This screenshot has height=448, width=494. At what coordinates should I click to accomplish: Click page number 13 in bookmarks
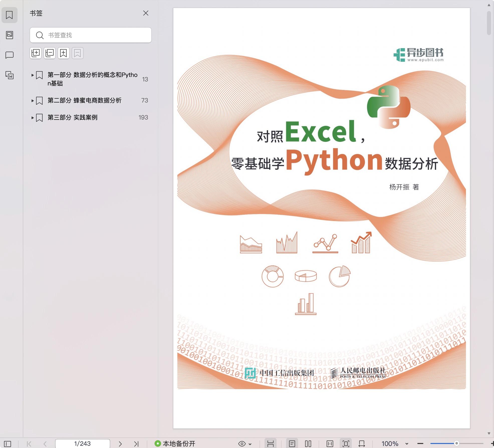(x=145, y=79)
